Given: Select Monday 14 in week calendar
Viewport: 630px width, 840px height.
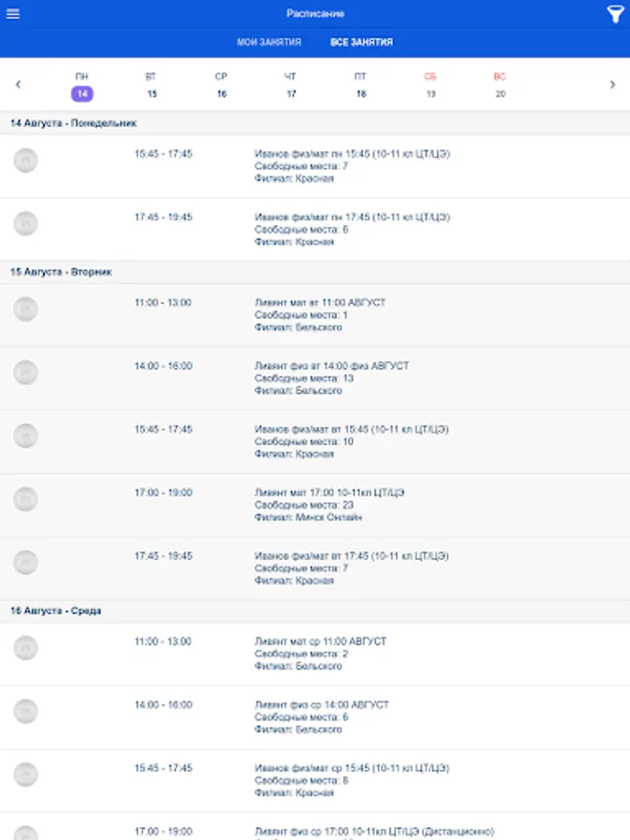Looking at the screenshot, I should (82, 86).
